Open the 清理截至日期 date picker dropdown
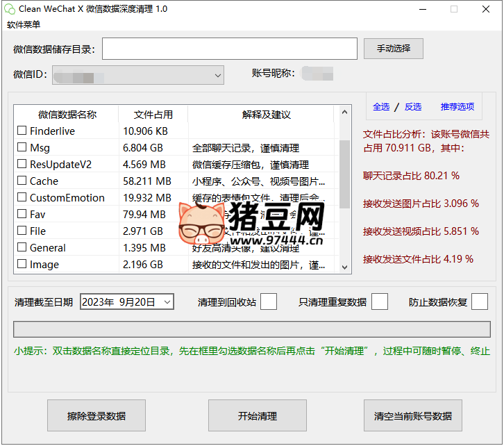 (167, 302)
